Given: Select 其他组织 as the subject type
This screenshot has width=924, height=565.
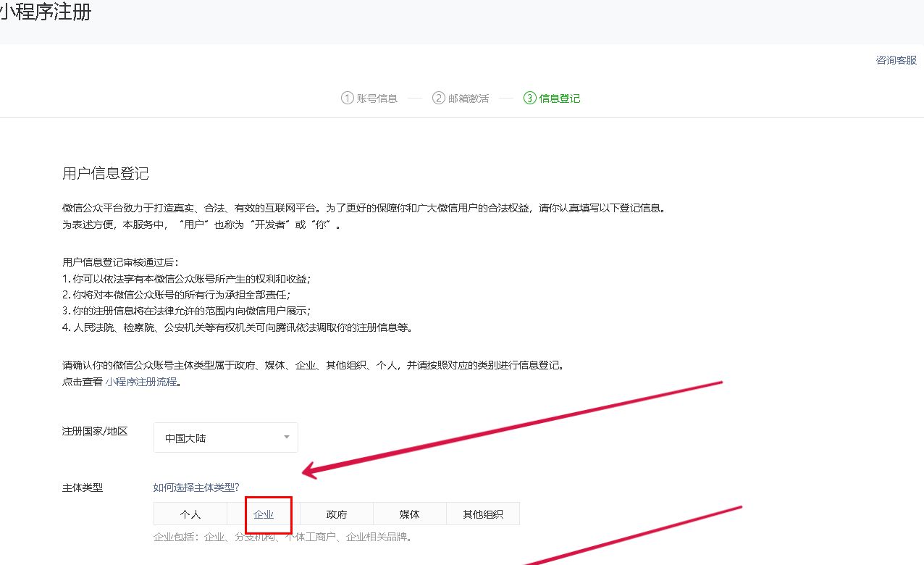Looking at the screenshot, I should [x=483, y=514].
